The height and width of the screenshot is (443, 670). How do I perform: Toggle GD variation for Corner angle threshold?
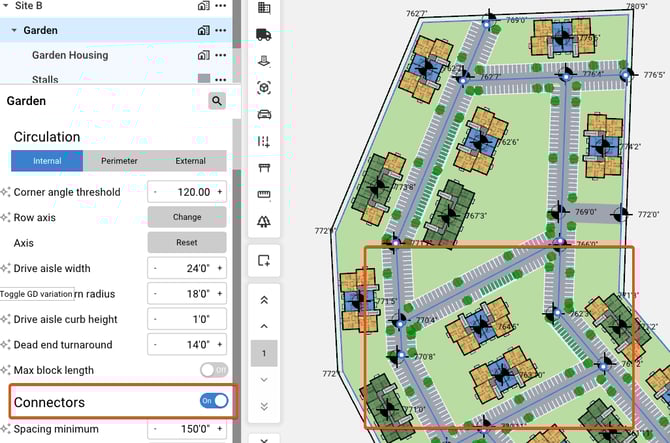point(6,192)
